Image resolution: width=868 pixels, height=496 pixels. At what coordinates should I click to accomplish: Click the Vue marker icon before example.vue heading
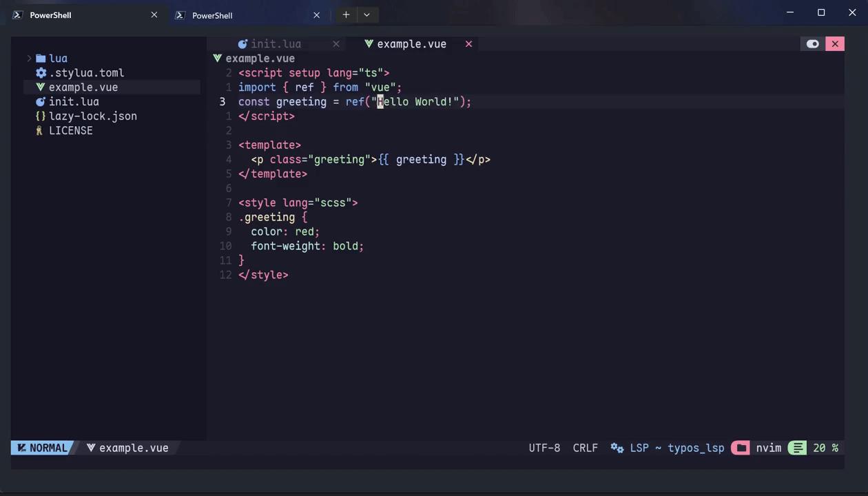coord(217,58)
